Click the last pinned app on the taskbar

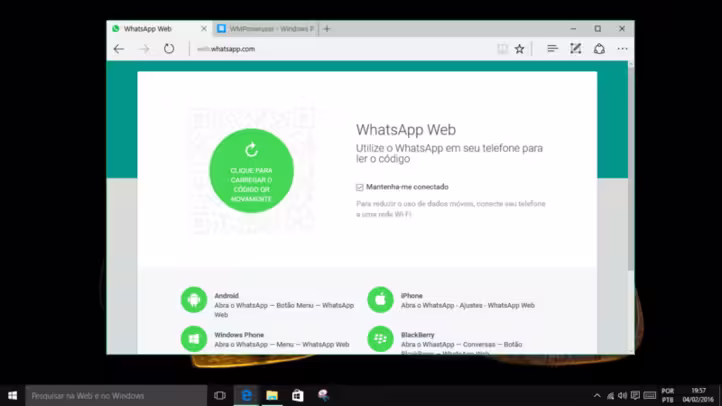(x=323, y=395)
